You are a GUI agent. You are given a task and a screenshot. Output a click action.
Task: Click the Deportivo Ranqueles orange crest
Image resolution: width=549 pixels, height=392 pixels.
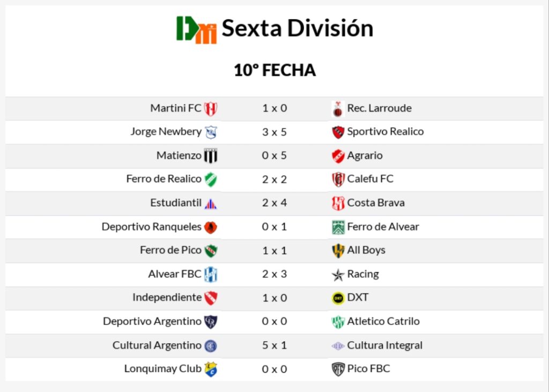[211, 227]
